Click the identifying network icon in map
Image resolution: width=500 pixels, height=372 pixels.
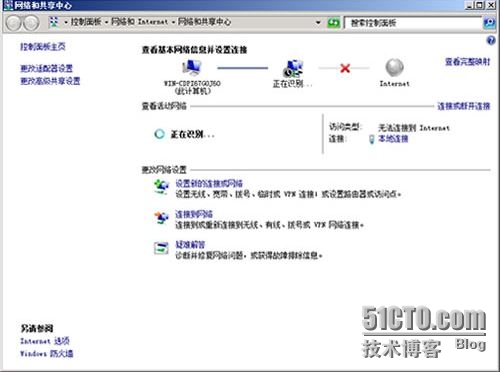pyautogui.click(x=293, y=68)
